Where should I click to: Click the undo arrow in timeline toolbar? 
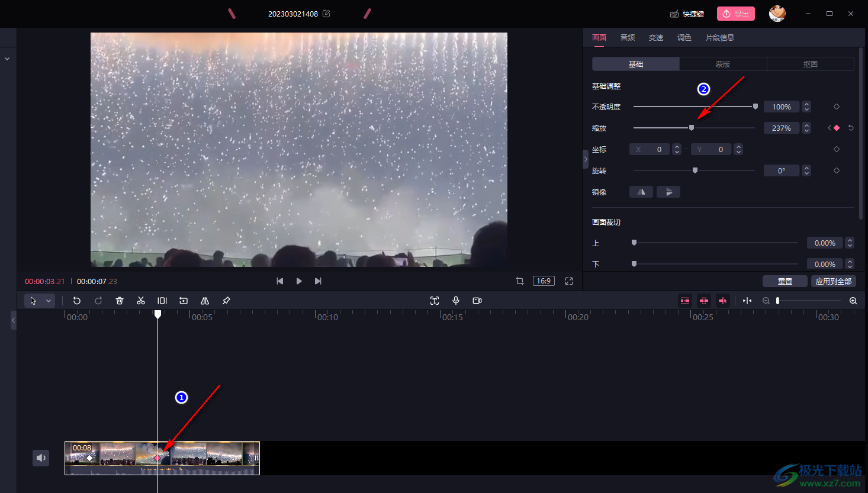coord(77,301)
